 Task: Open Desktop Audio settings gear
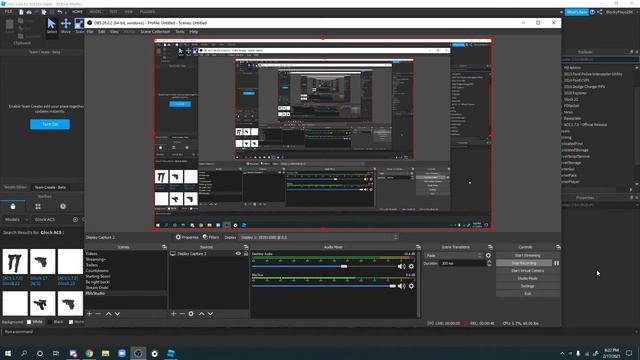click(x=411, y=267)
